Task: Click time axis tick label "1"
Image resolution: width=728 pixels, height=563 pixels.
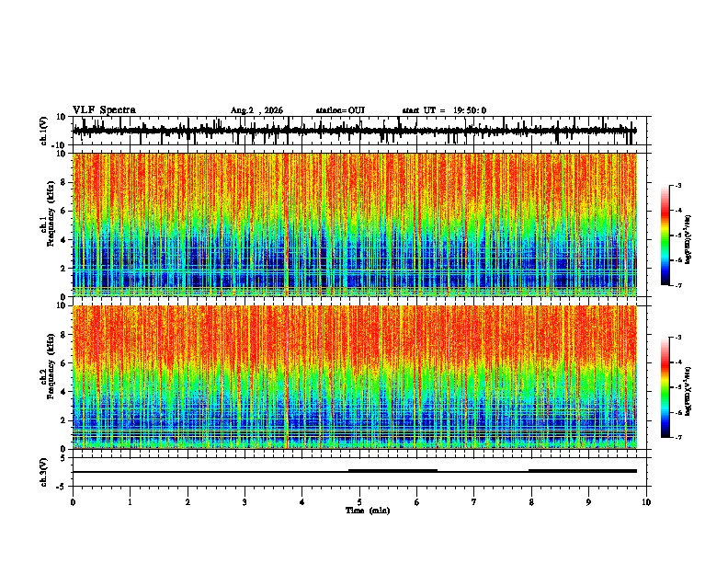Action: [130, 502]
